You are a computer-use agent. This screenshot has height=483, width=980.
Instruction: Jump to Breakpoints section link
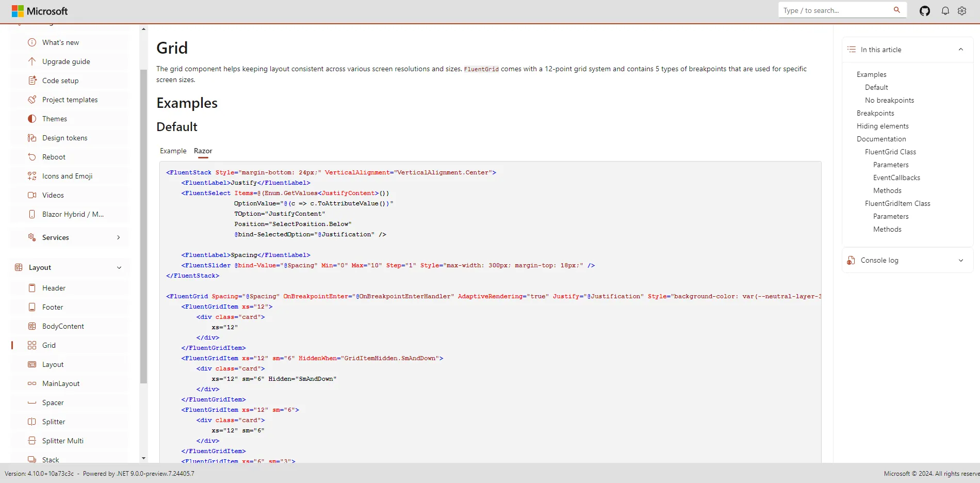(x=875, y=113)
